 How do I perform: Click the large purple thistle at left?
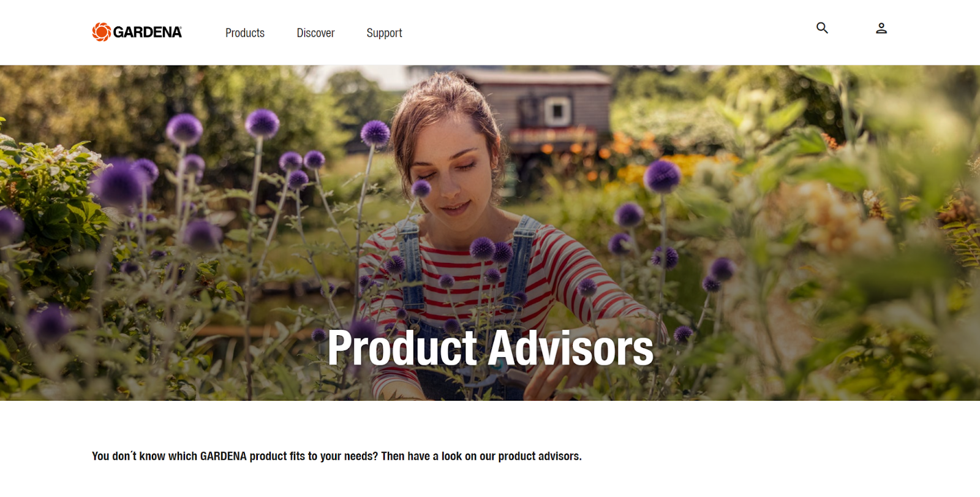tap(119, 184)
